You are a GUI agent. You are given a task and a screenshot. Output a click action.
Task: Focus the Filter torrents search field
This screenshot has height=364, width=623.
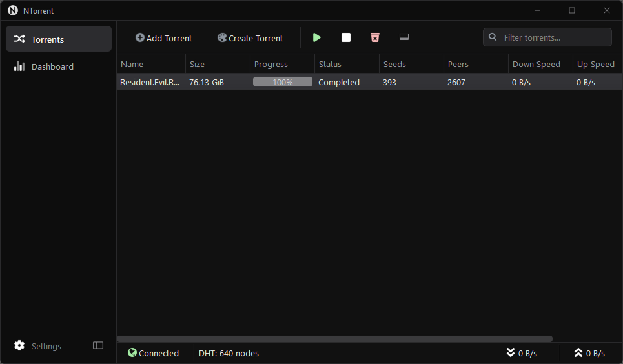click(547, 37)
